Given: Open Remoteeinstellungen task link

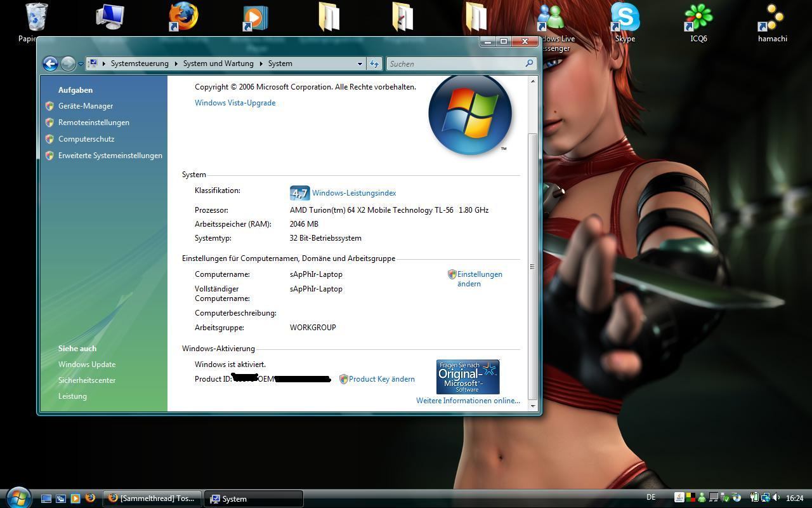Looking at the screenshot, I should tap(94, 123).
